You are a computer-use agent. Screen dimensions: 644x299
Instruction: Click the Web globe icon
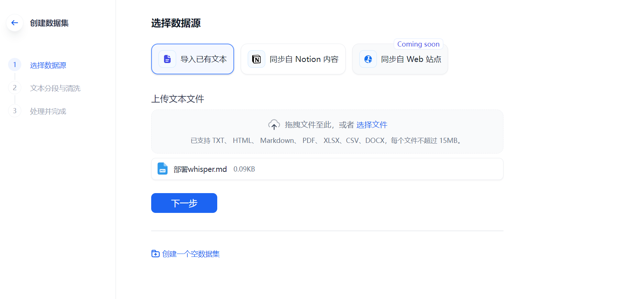[368, 59]
